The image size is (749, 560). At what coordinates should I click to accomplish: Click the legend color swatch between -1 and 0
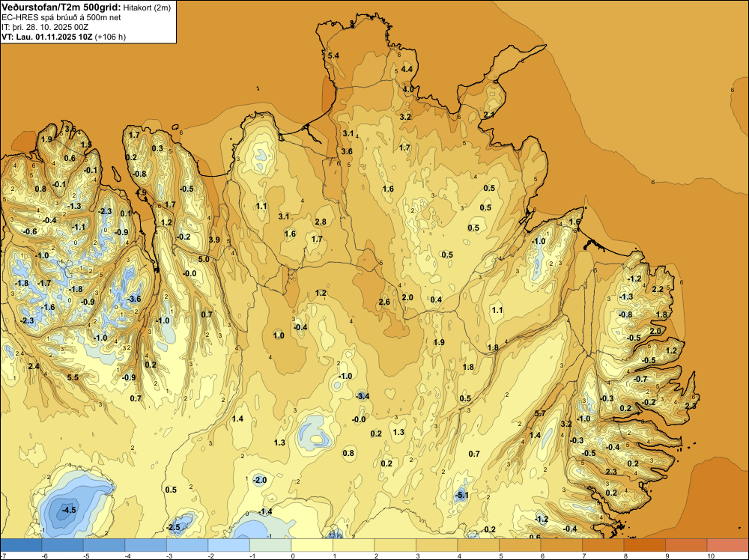270,545
